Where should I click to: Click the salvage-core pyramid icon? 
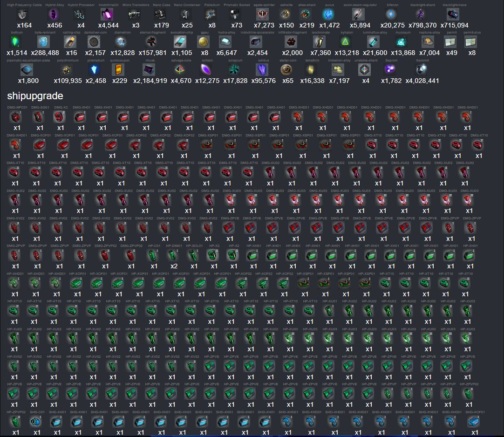179,70
